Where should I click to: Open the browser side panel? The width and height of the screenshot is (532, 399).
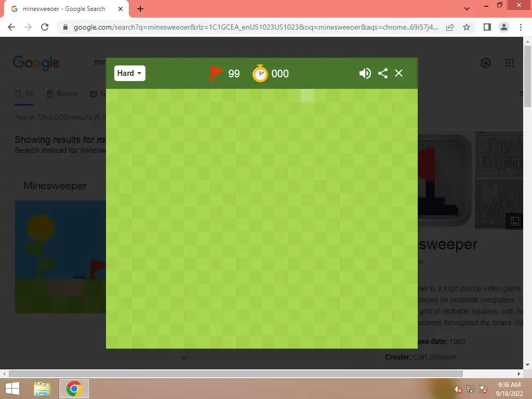[x=487, y=27]
